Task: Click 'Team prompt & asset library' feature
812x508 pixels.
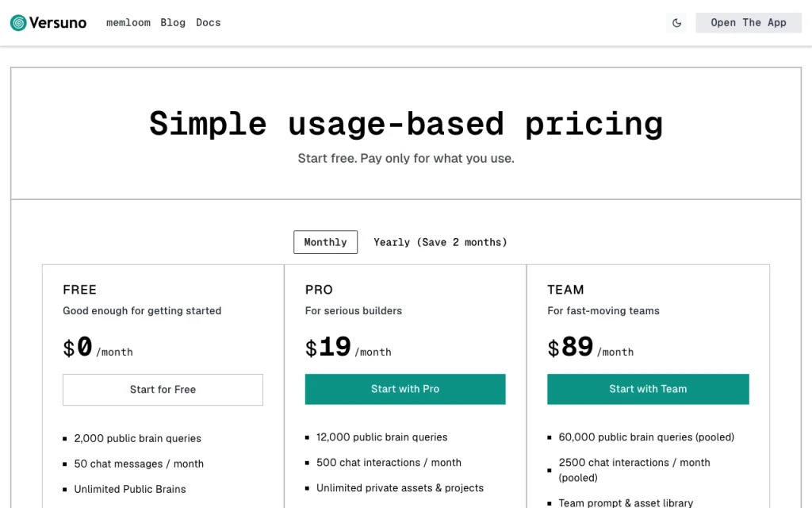Action: (626, 502)
